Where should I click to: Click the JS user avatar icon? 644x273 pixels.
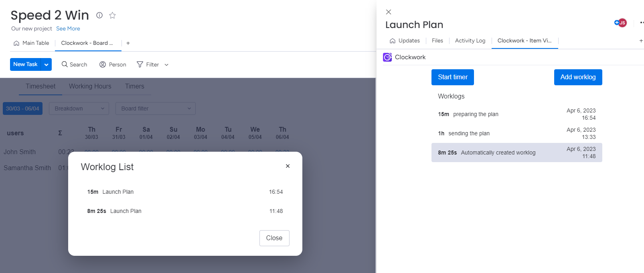point(622,23)
